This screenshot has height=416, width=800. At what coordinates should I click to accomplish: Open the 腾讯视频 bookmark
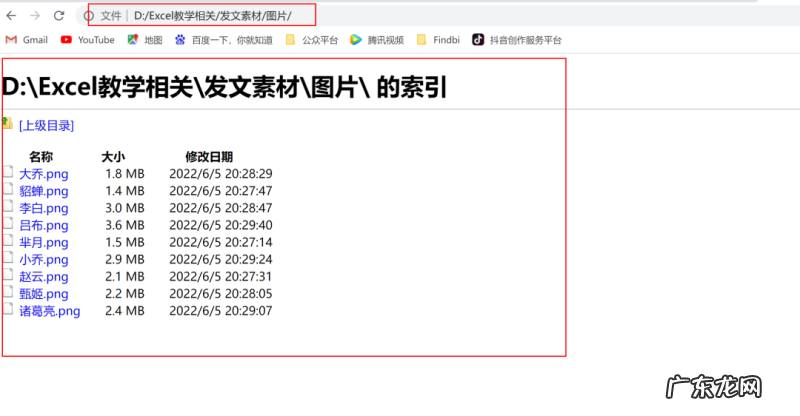[376, 40]
